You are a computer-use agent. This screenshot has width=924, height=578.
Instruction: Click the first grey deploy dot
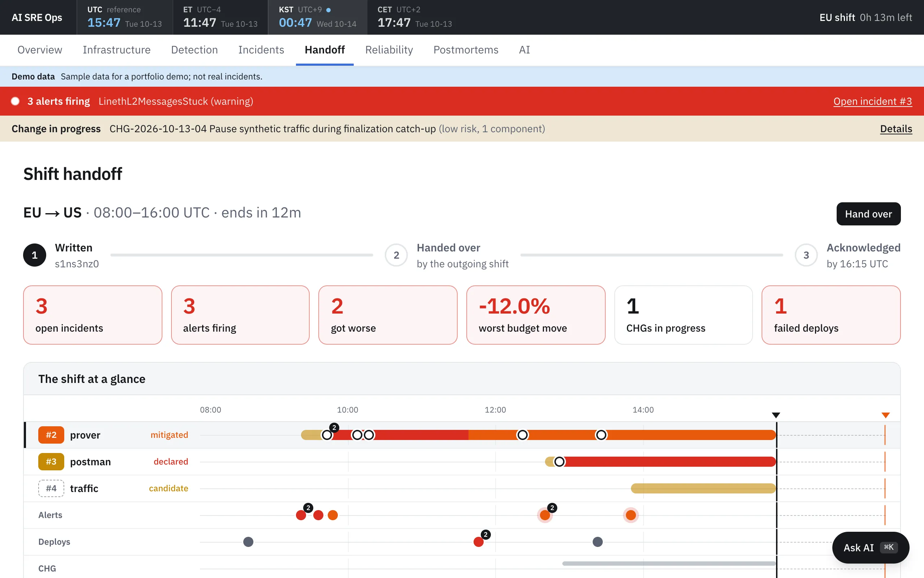pyautogui.click(x=248, y=542)
